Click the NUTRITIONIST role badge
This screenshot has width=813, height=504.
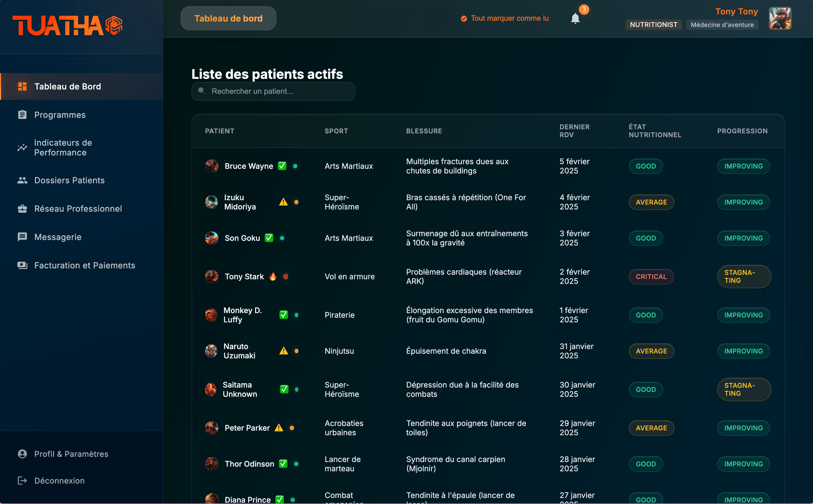click(x=654, y=25)
